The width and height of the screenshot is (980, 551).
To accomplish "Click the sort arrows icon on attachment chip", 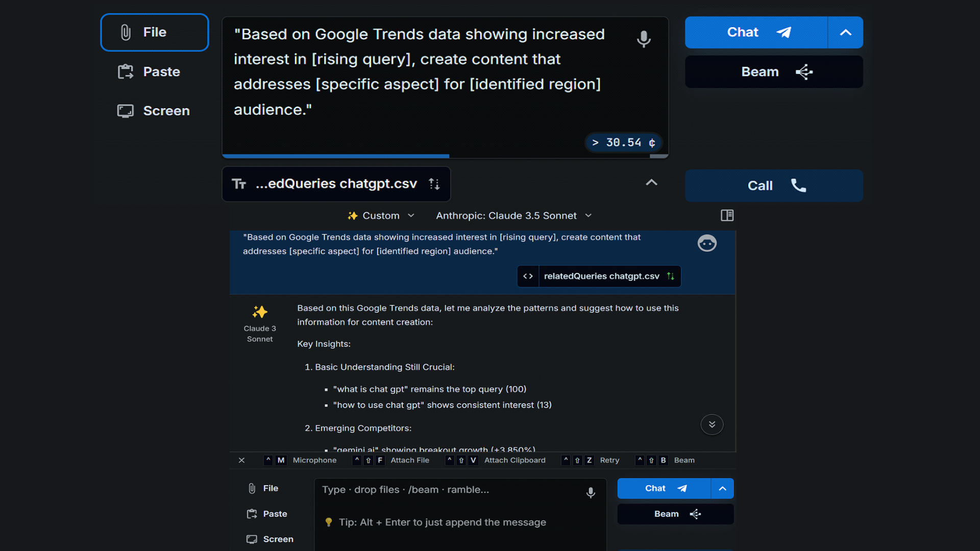I will (434, 184).
